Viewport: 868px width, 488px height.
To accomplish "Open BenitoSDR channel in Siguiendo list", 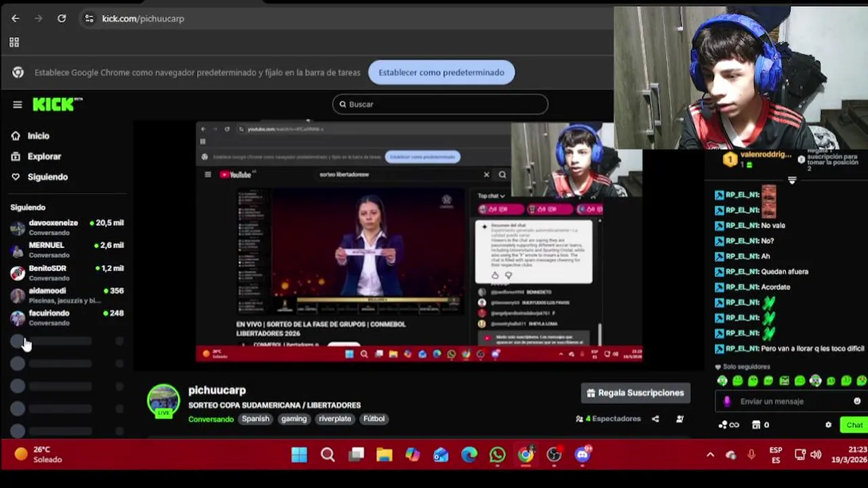I will pos(66,273).
